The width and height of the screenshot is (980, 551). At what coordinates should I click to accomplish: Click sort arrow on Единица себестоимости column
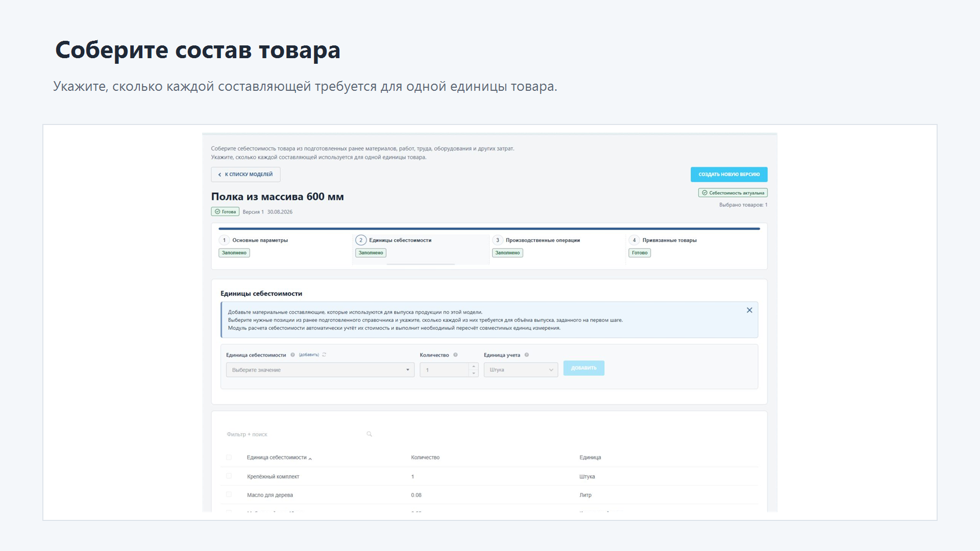pyautogui.click(x=310, y=459)
